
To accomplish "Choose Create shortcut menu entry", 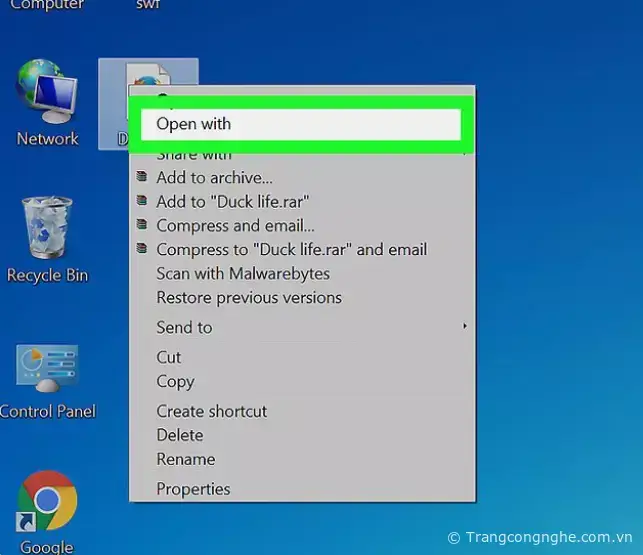I will 211,411.
